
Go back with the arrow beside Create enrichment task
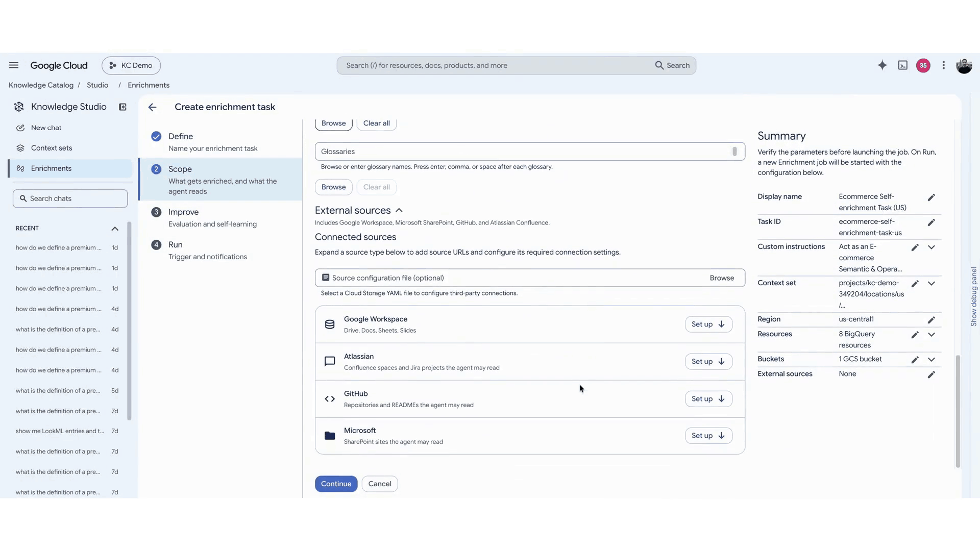point(152,107)
